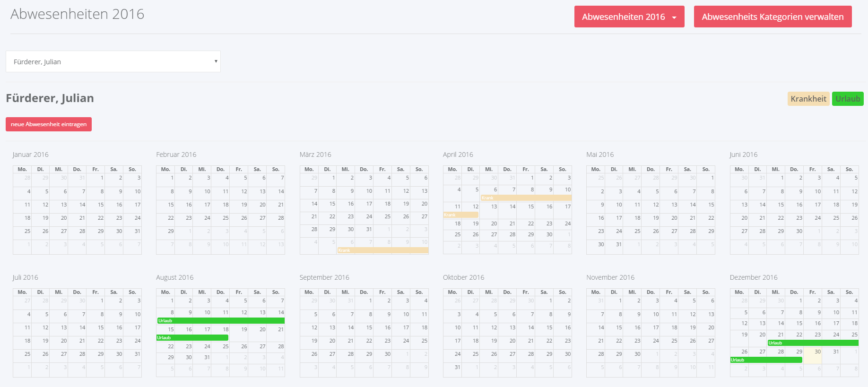The height and width of the screenshot is (387, 868).
Task: Open the Urlaub bar starting December 26
Action: [x=766, y=360]
